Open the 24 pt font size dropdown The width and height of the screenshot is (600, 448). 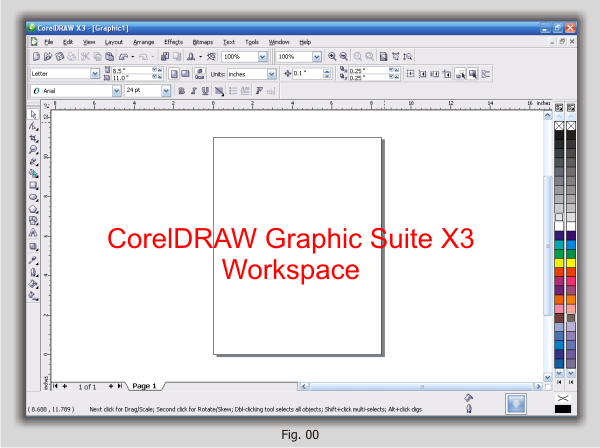(166, 91)
